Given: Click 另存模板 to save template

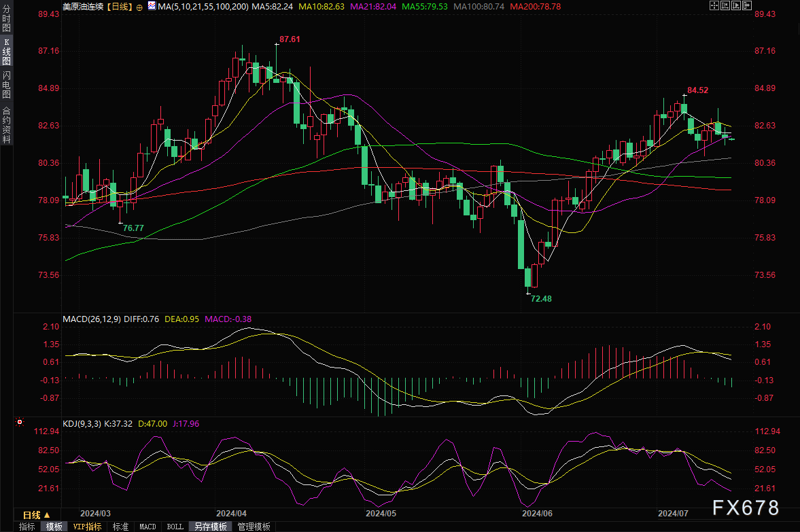Looking at the screenshot, I should 210,527.
